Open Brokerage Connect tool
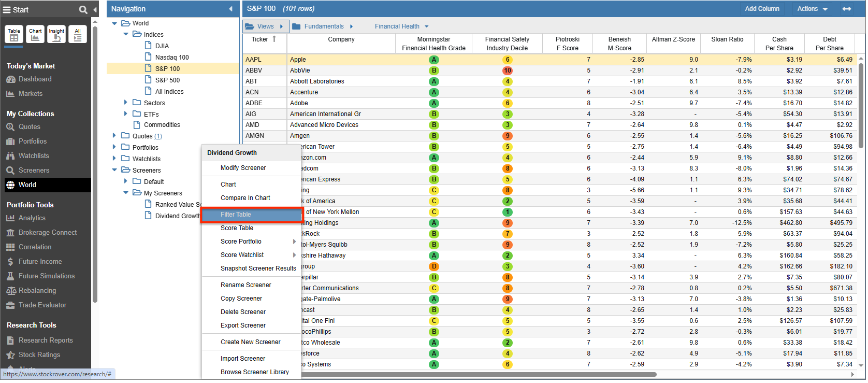This screenshot has height=383, width=868. [47, 233]
